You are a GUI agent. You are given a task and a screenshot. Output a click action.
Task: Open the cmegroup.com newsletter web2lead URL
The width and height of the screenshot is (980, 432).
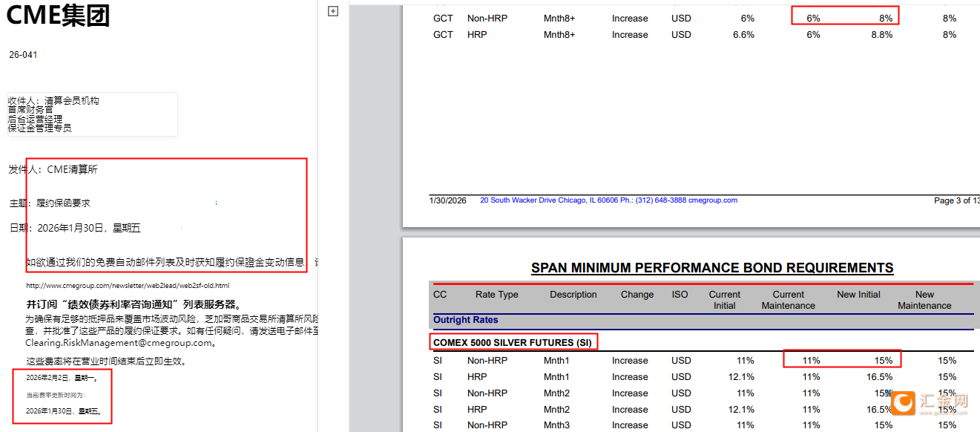coord(128,285)
